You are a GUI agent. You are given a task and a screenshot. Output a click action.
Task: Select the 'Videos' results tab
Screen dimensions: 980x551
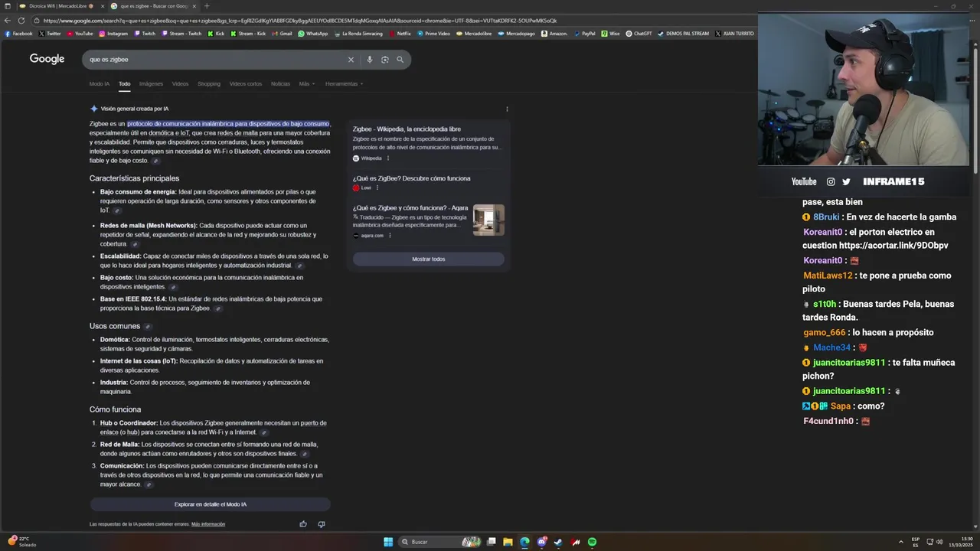180,83
